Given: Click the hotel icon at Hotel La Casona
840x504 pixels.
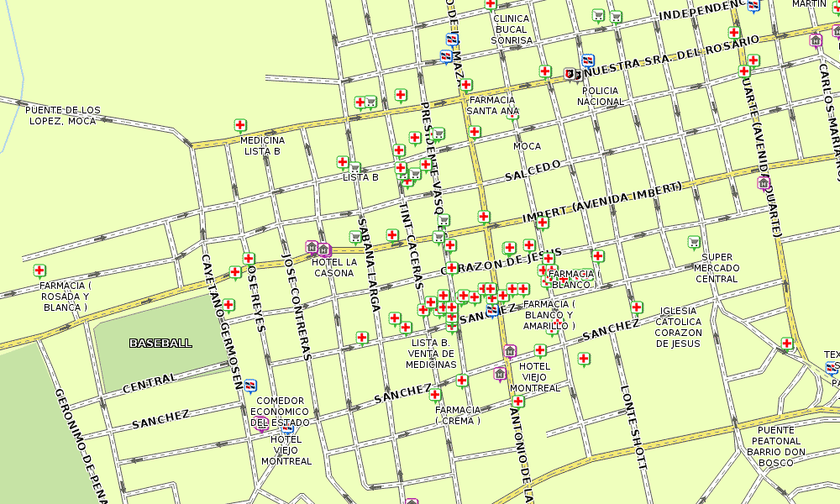Looking at the screenshot, I should pyautogui.click(x=323, y=249).
